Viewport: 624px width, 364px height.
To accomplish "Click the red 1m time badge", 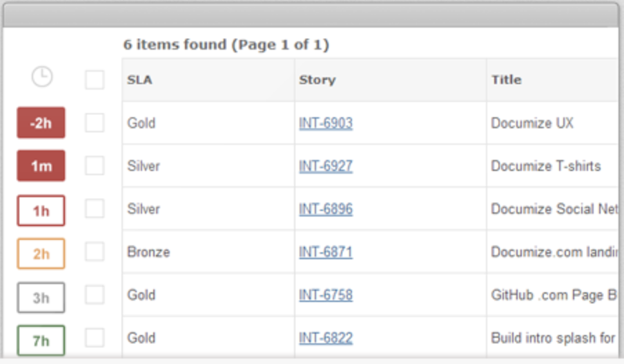I will coord(41,165).
